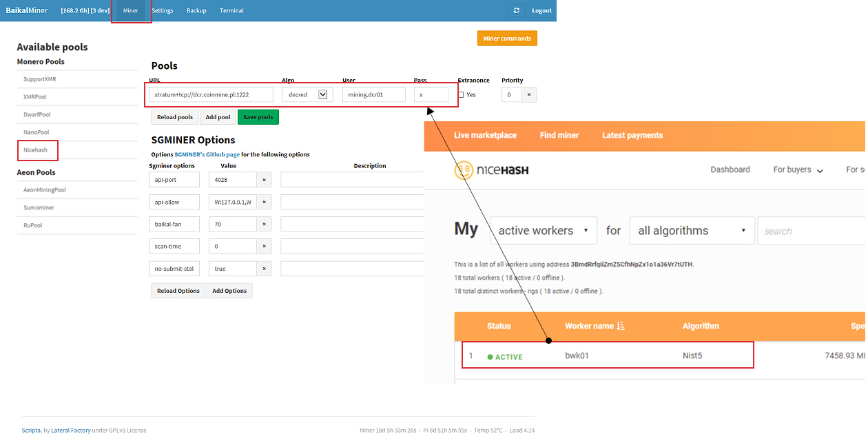Open Find miner page
This screenshot has height=443, width=868.
click(x=559, y=135)
